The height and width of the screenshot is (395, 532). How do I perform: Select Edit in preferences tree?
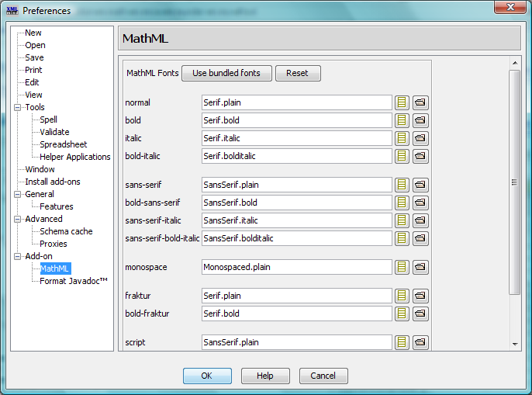pos(32,82)
